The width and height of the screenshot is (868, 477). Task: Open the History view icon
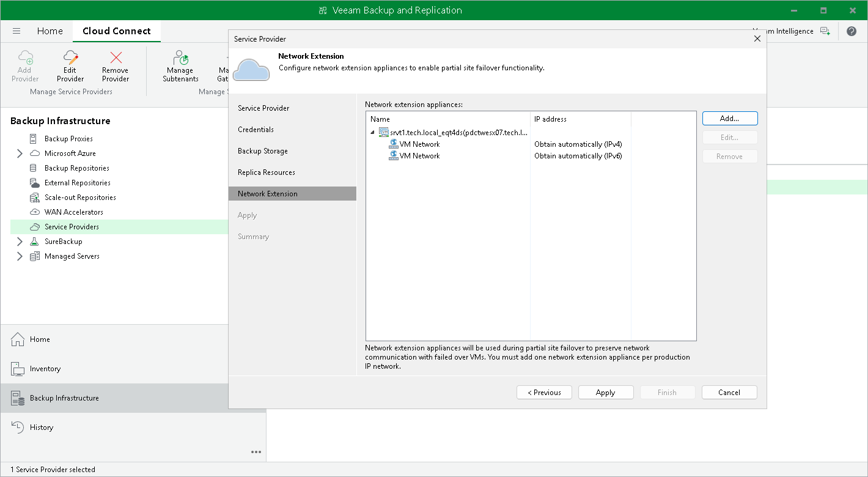(18, 427)
